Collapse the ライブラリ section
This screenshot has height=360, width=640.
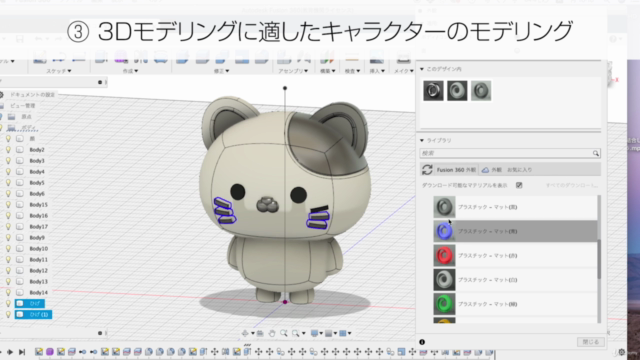click(422, 140)
